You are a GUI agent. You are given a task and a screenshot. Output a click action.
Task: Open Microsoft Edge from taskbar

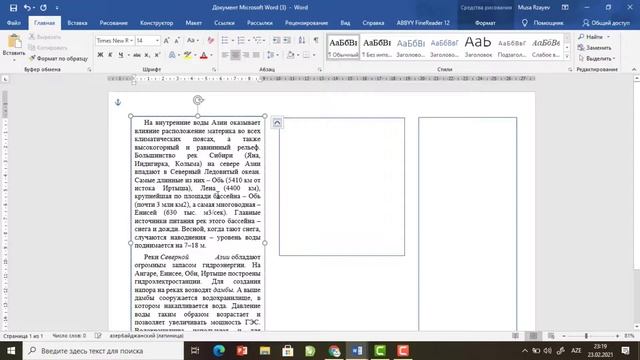point(219,351)
